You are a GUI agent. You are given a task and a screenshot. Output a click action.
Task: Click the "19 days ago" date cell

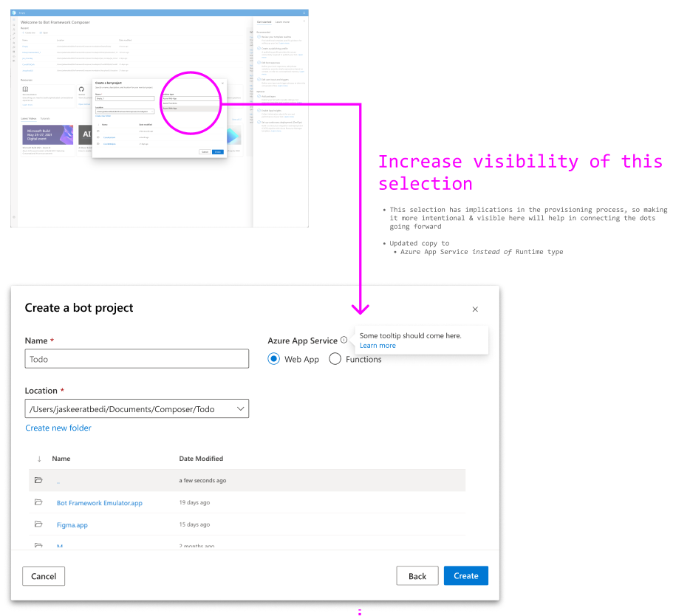click(x=194, y=502)
